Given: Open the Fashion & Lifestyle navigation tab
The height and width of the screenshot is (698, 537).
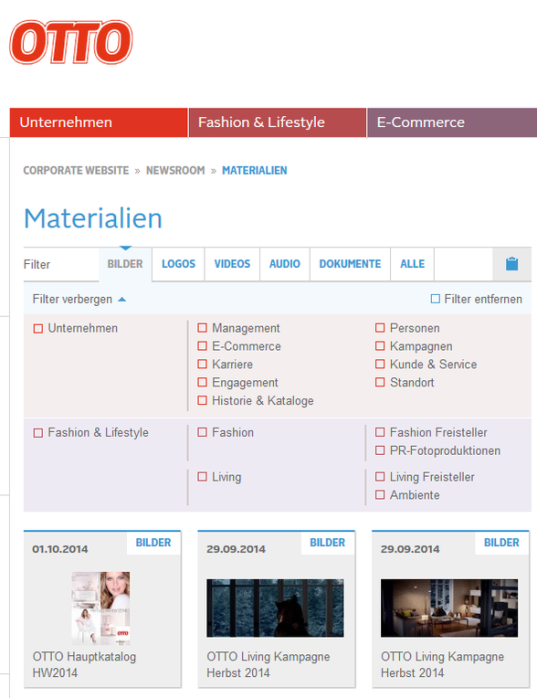Looking at the screenshot, I should 277,122.
